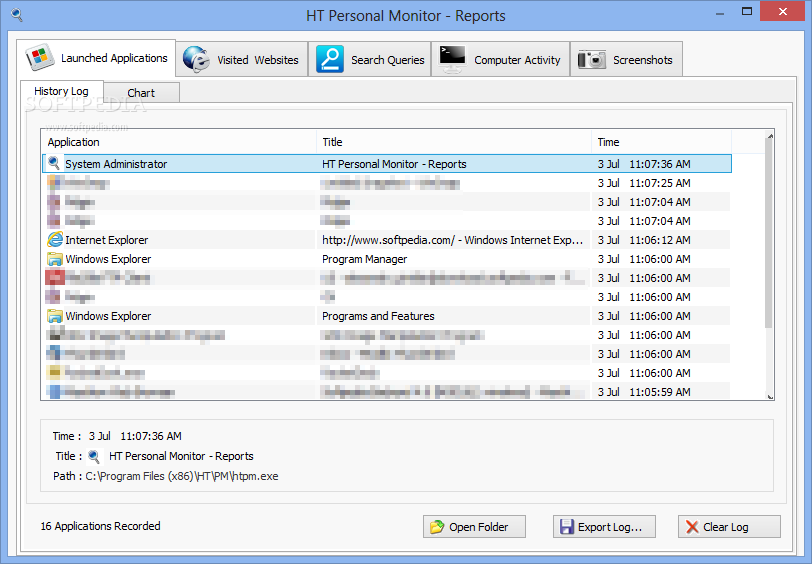This screenshot has width=812, height=564.
Task: Click the list scrollbar up arrow
Action: 770,136
